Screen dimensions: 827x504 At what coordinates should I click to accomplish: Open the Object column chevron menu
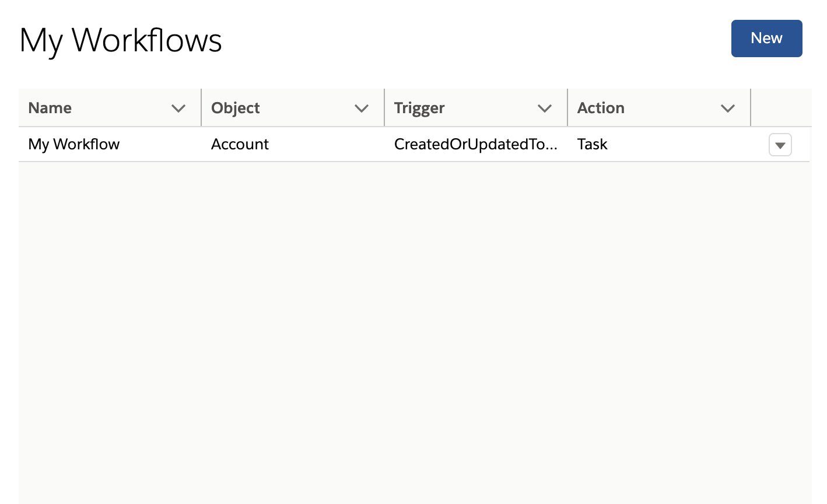click(x=362, y=108)
